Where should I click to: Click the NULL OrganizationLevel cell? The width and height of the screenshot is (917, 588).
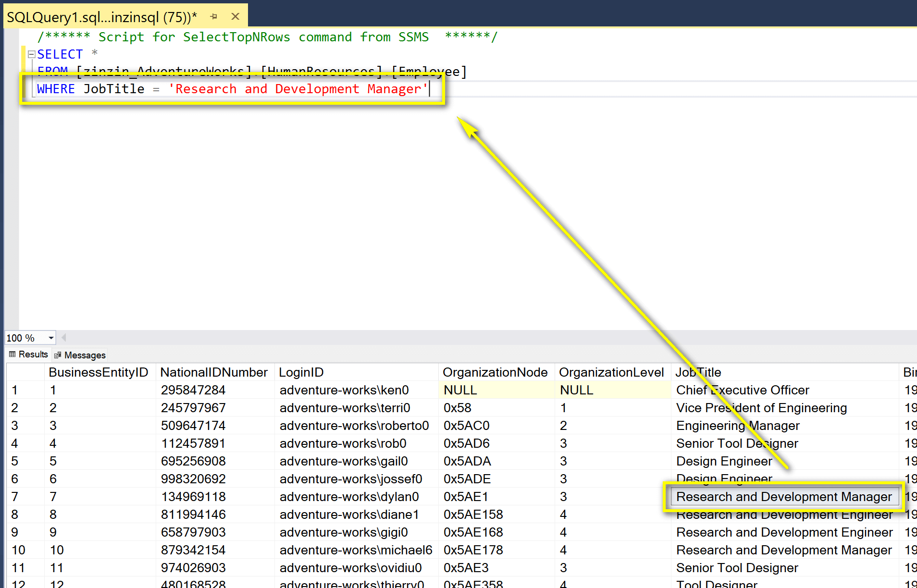tap(613, 390)
